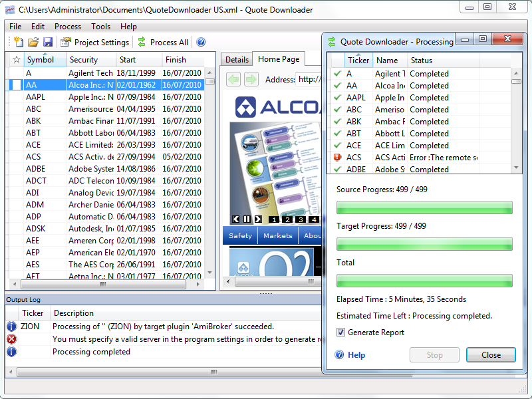Open Project Settings from the toolbar
532x399 pixels.
(x=94, y=42)
